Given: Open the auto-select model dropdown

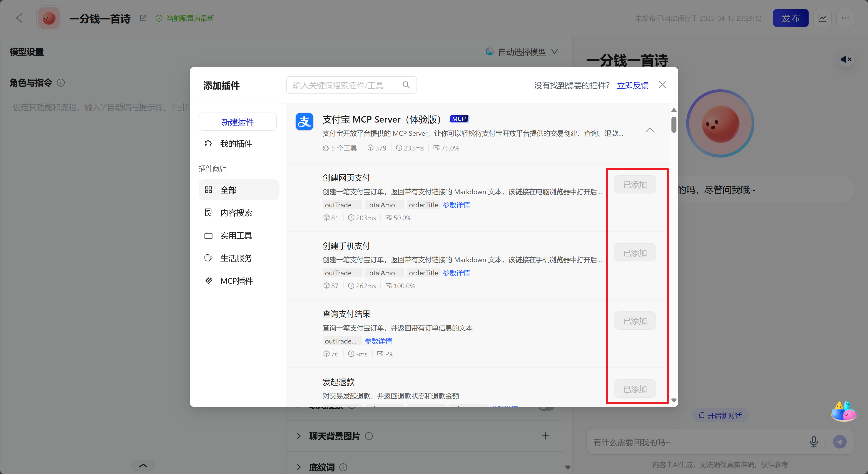Looking at the screenshot, I should click(x=522, y=52).
